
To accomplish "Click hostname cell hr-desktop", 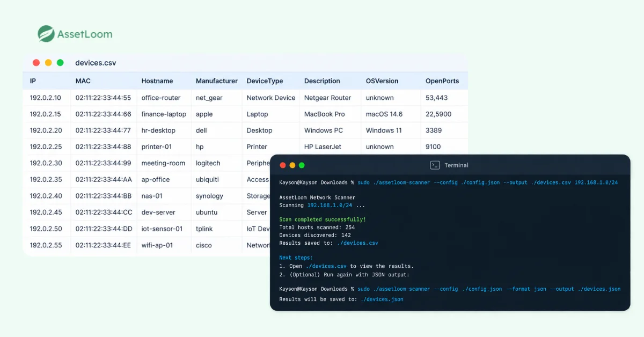I will 158,130.
